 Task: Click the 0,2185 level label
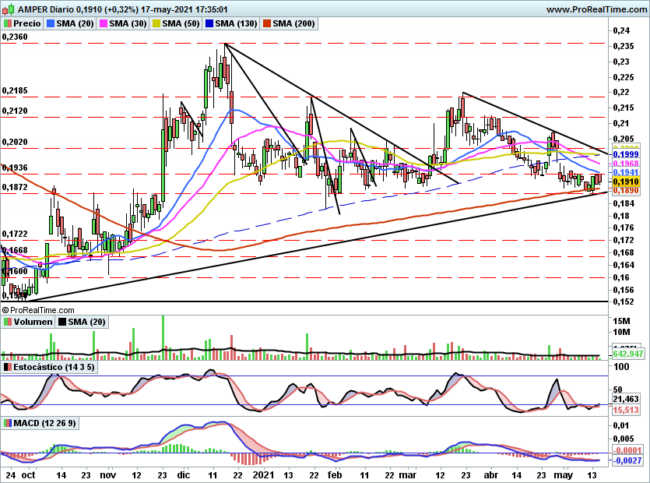point(15,90)
